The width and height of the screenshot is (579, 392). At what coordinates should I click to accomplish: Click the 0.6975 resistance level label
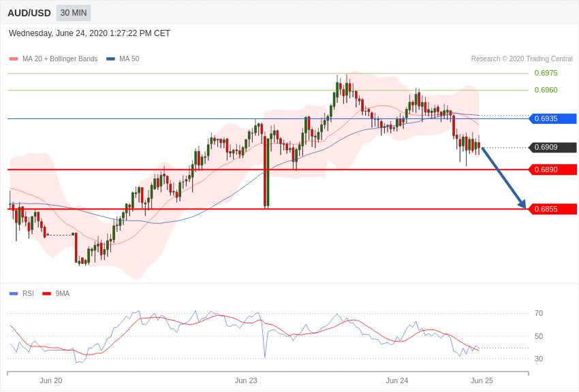click(546, 73)
